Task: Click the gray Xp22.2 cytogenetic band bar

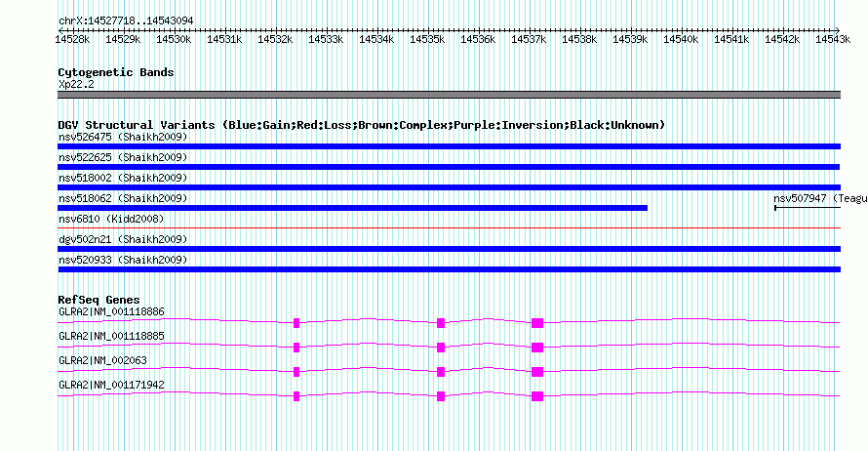Action: (449, 95)
